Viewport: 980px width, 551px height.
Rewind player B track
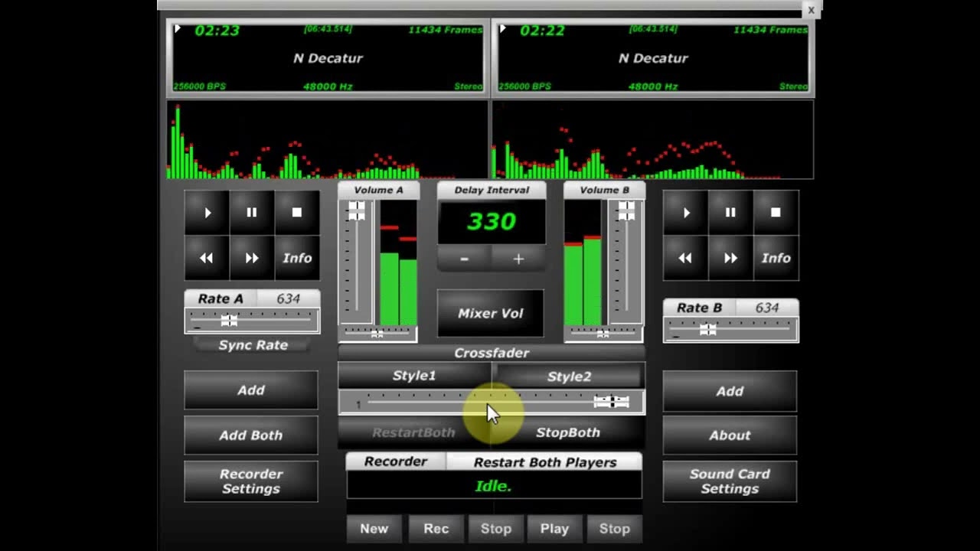[x=685, y=258]
